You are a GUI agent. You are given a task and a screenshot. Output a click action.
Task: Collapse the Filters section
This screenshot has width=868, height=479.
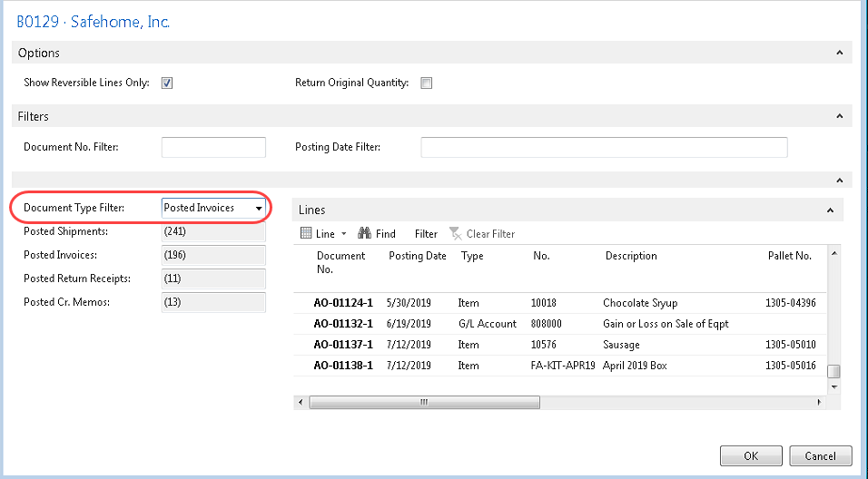point(839,117)
